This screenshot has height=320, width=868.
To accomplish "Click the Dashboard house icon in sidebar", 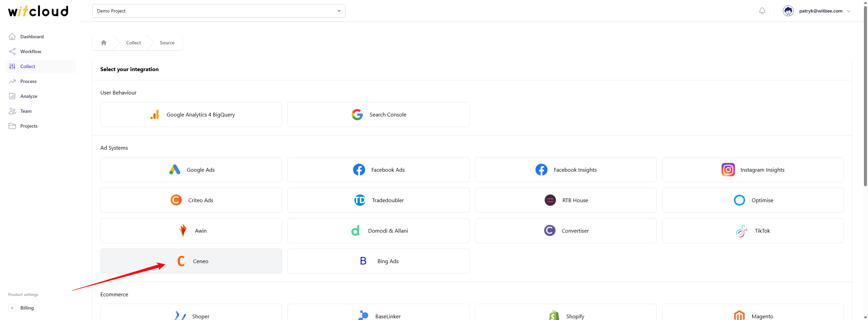I will (12, 37).
